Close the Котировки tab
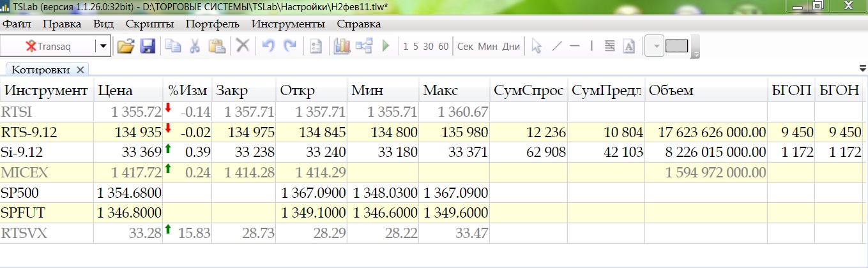Screen dimensions: 868x268 pos(80,70)
